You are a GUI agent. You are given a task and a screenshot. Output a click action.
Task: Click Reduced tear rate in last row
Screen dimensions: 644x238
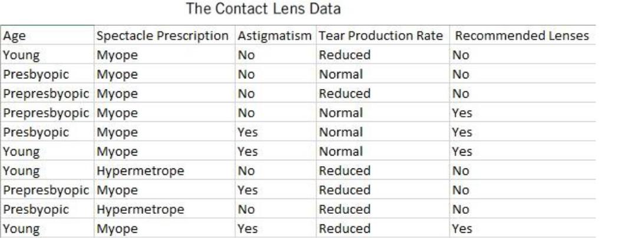tap(383, 228)
